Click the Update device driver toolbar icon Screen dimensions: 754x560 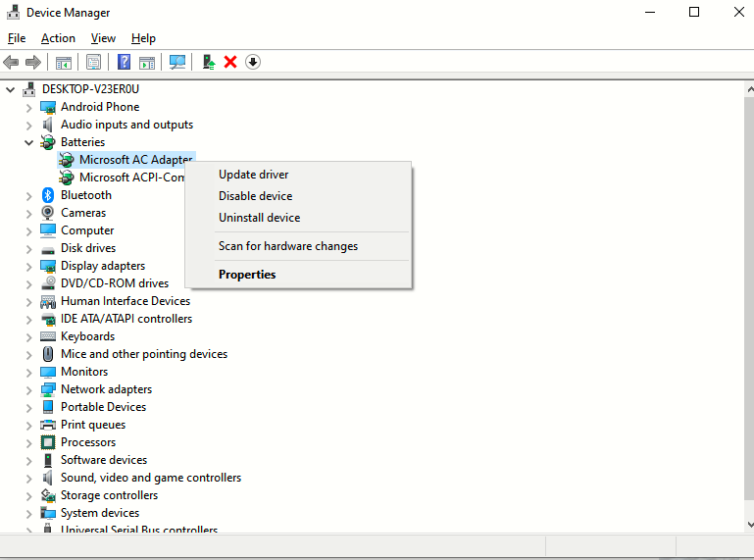(208, 62)
